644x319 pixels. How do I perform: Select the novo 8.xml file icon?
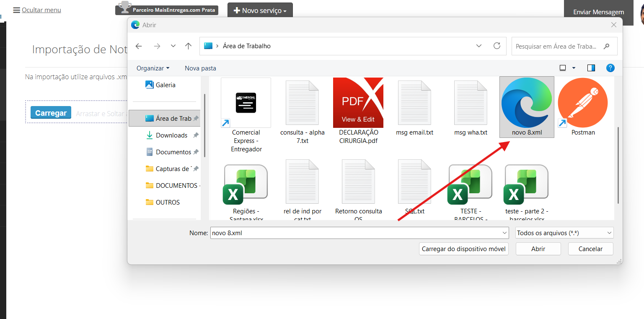point(527,107)
